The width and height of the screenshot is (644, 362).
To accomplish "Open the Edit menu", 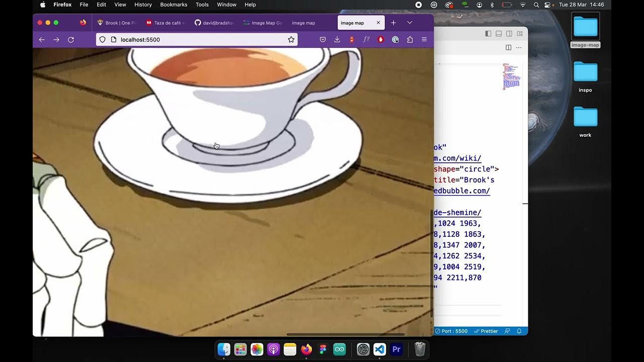I will coord(101,5).
